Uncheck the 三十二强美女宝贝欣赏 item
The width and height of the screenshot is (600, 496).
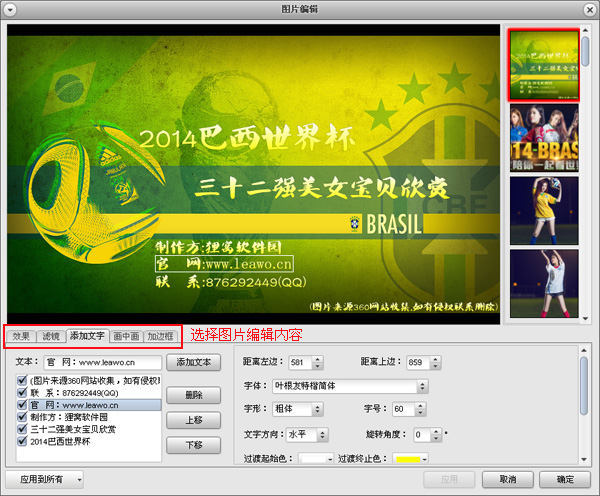(x=22, y=429)
